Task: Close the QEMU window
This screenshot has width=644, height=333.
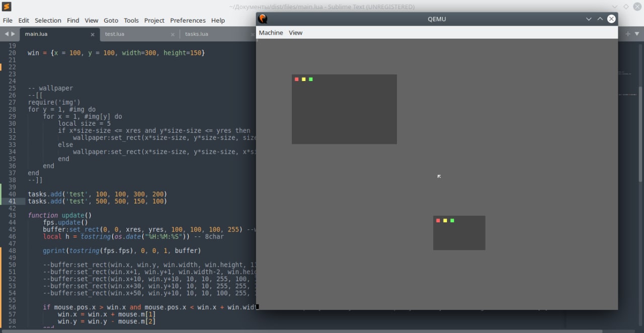Action: pyautogui.click(x=611, y=19)
